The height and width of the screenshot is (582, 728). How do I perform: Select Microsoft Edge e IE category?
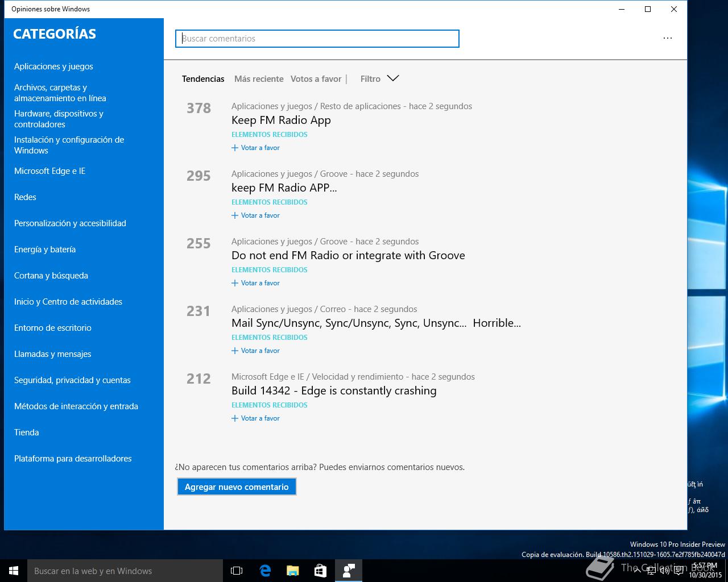(x=49, y=171)
